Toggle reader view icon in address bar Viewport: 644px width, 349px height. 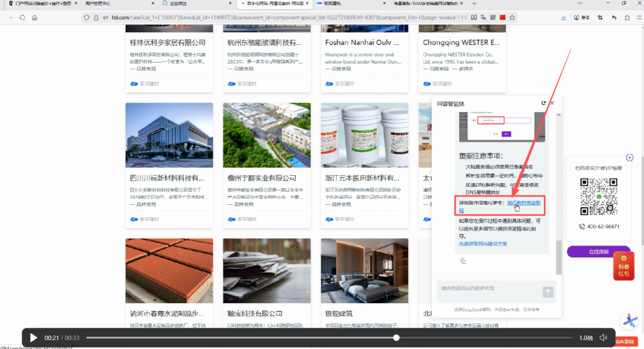point(473,18)
